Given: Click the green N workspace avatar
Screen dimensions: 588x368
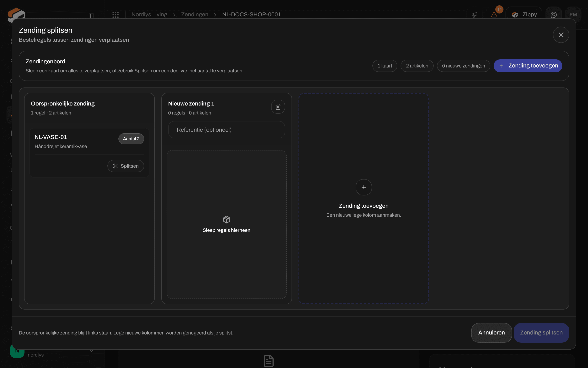Looking at the screenshot, I should (x=17, y=351).
